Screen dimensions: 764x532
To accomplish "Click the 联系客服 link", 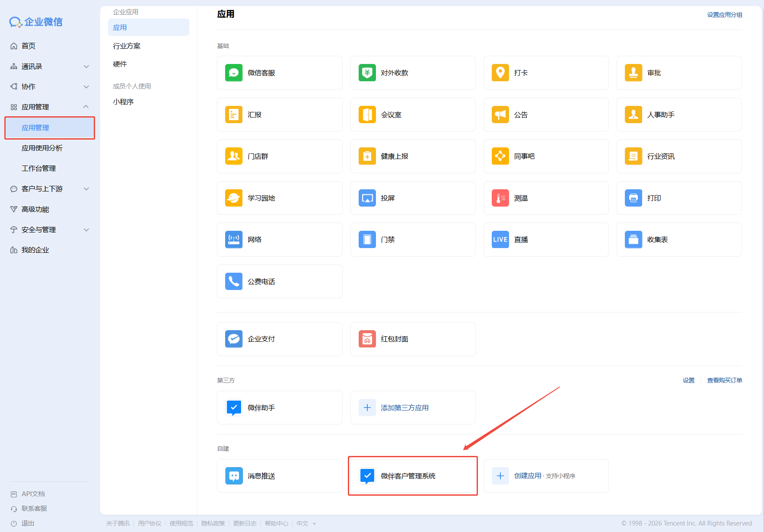I will coord(34,509).
